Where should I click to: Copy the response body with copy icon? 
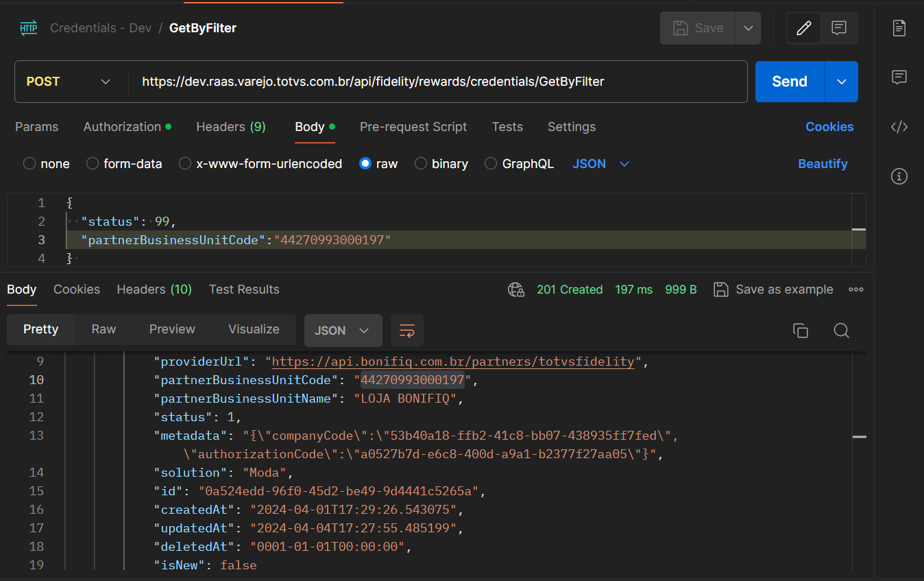point(800,331)
